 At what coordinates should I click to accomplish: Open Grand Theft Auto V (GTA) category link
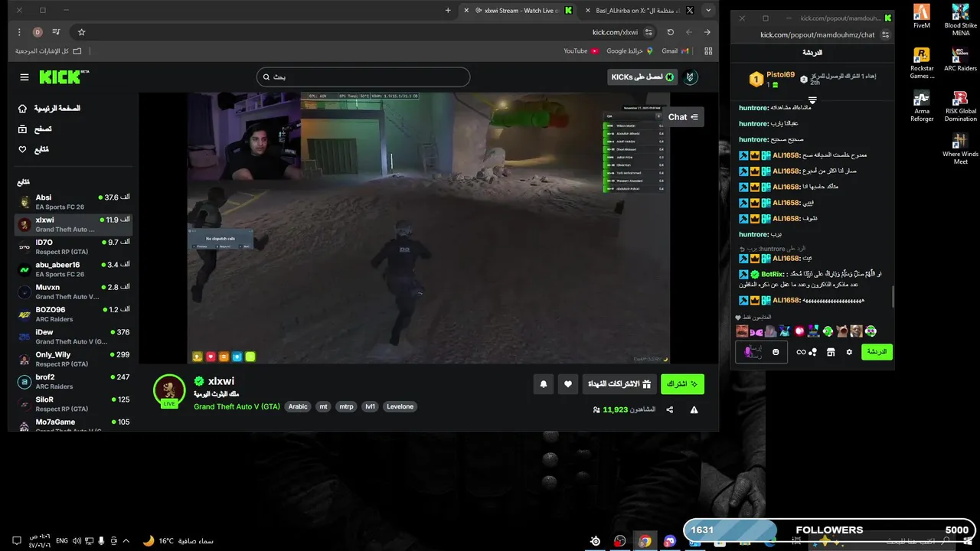(x=237, y=406)
